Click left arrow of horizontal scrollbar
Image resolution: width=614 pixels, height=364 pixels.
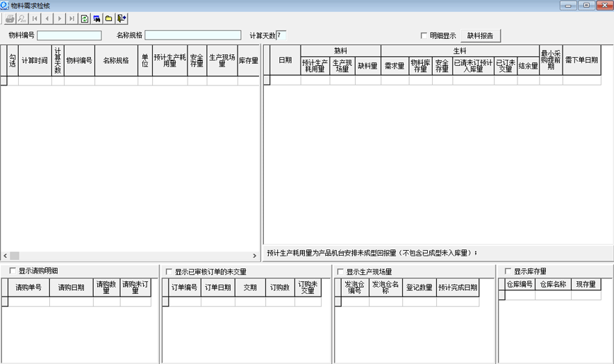tap(4, 256)
